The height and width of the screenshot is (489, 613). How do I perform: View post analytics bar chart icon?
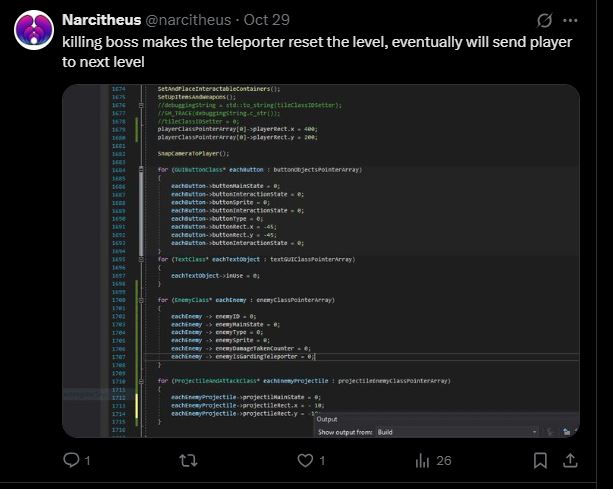click(422, 460)
